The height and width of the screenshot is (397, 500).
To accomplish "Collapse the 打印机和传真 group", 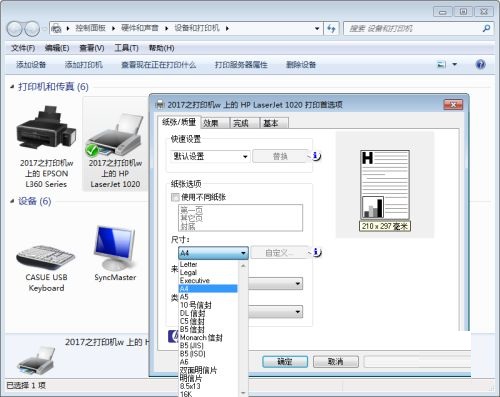I will [12, 87].
